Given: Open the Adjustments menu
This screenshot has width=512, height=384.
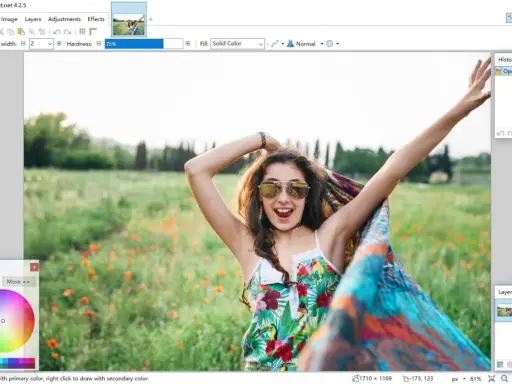Looking at the screenshot, I should (64, 19).
